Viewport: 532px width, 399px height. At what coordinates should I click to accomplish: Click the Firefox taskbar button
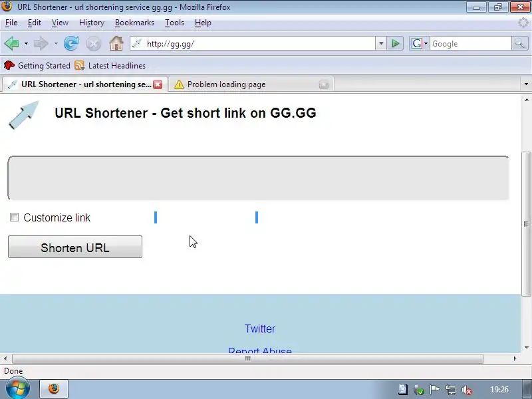click(54, 389)
